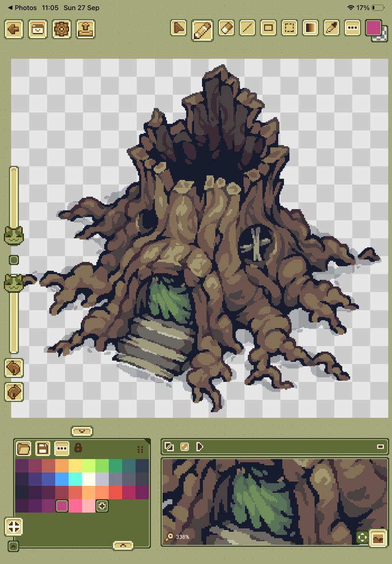Click the zoomed preview image
This screenshot has height=564, width=392.
[x=275, y=502]
